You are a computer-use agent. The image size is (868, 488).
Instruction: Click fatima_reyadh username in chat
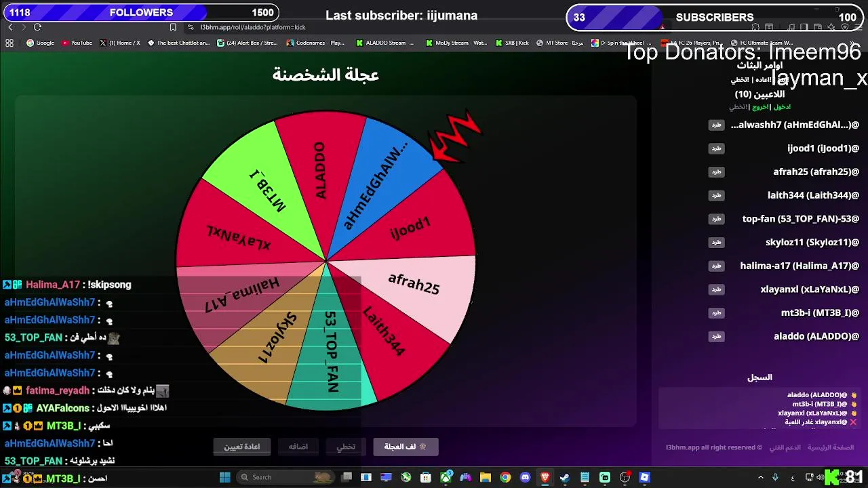[x=58, y=390]
